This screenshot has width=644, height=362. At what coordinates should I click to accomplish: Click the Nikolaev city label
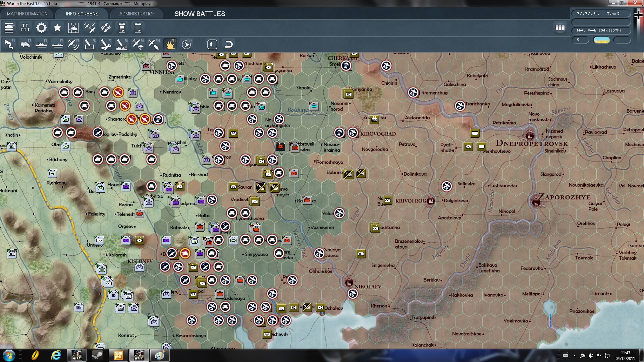coord(368,287)
